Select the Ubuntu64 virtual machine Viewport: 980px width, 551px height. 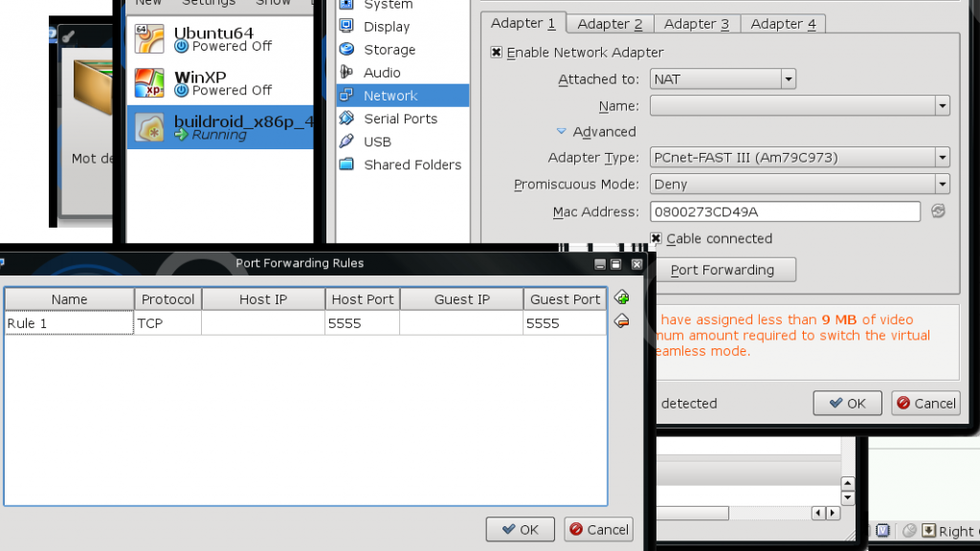[x=220, y=38]
